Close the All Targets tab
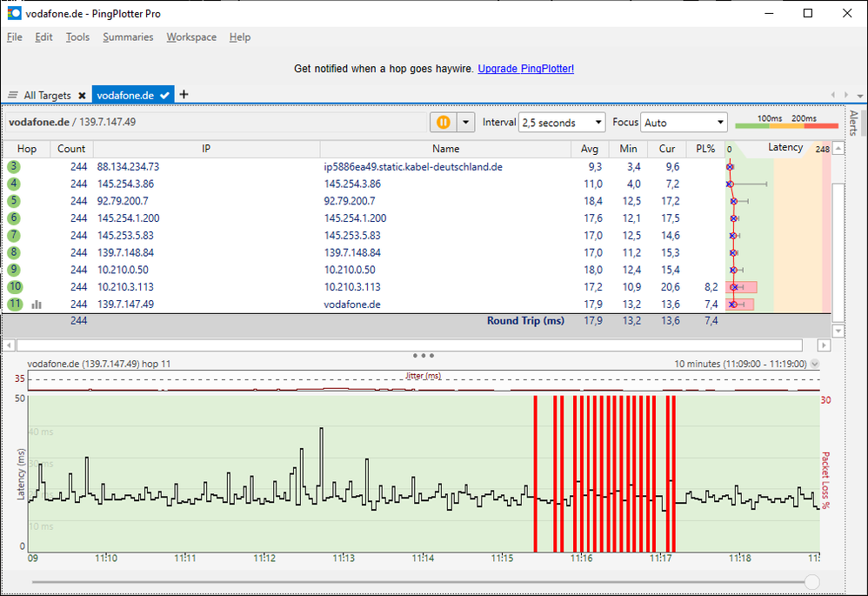This screenshot has width=868, height=596. 82,96
